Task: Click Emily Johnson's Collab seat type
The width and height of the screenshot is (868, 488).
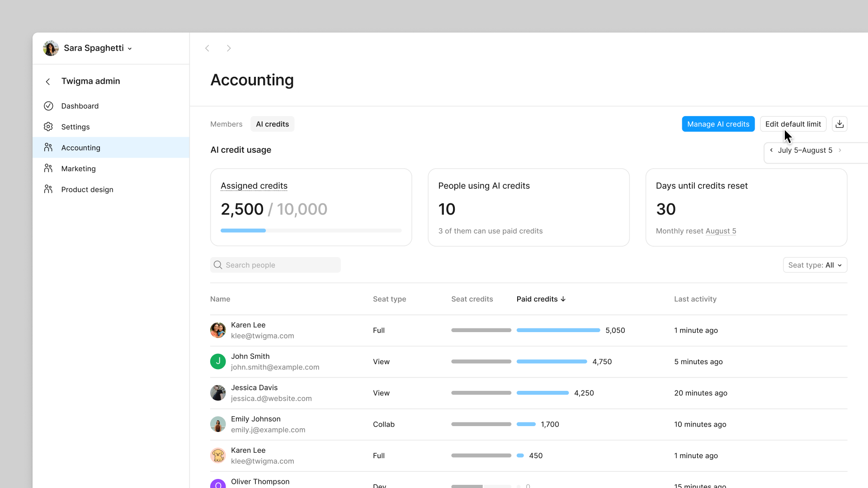Action: pyautogui.click(x=383, y=424)
